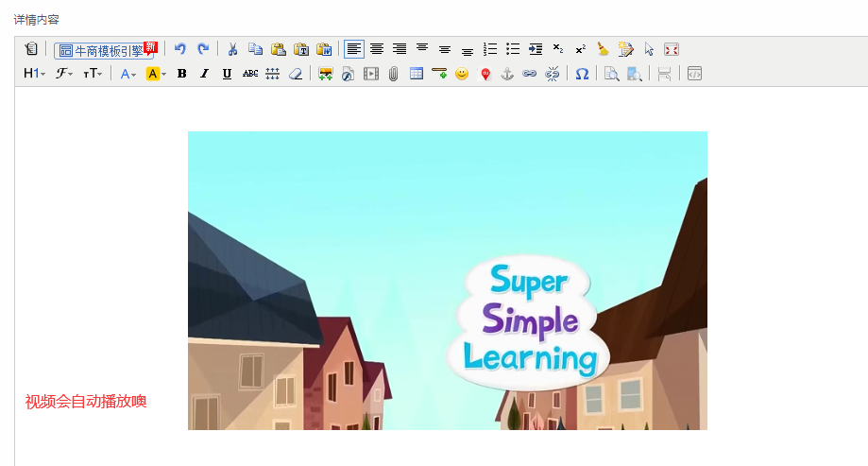
Task: Clear HTML code with the broom icon
Action: tap(603, 49)
